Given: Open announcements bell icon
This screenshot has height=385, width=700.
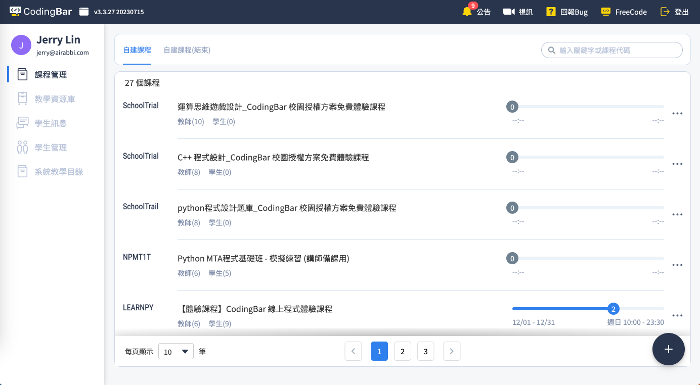Looking at the screenshot, I should pos(467,12).
